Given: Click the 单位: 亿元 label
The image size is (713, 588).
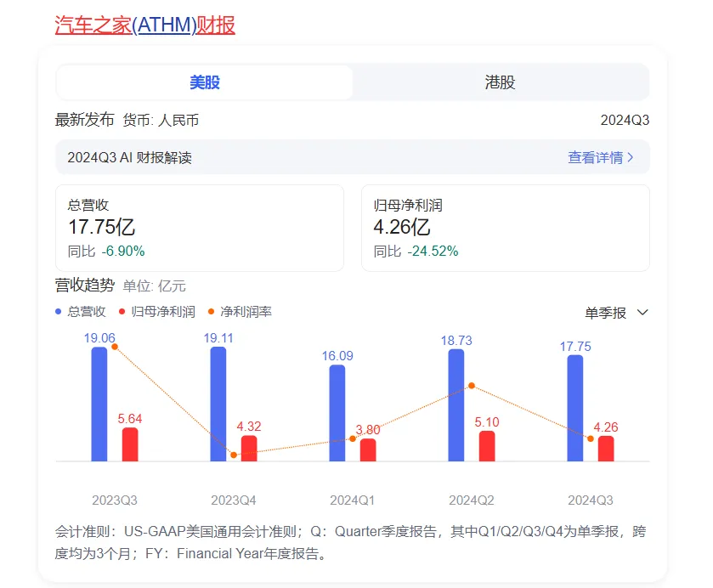Looking at the screenshot, I should click(x=154, y=286).
